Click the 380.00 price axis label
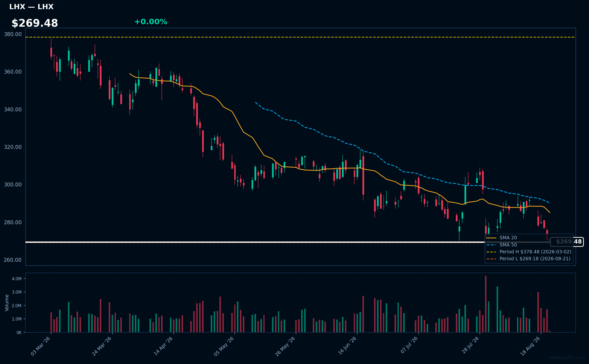This screenshot has width=589, height=364. coord(13,34)
